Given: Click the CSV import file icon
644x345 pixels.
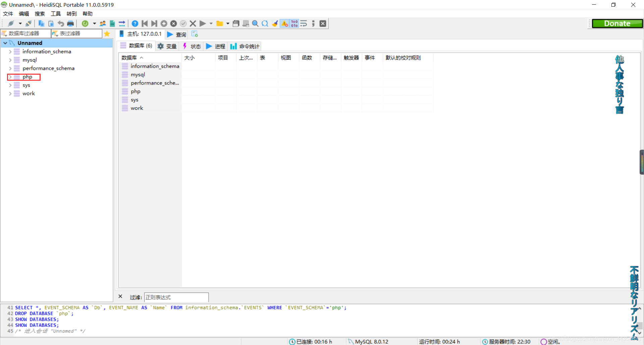Looking at the screenshot, I should tap(112, 23).
